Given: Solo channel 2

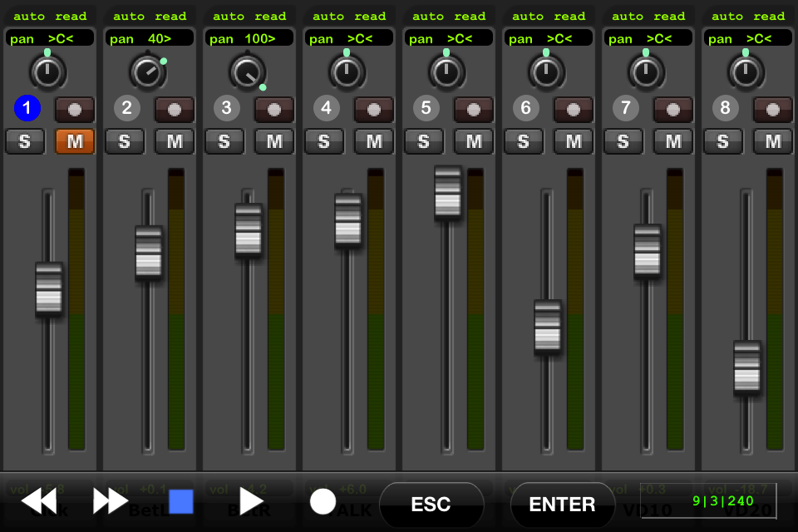Looking at the screenshot, I should pyautogui.click(x=125, y=141).
